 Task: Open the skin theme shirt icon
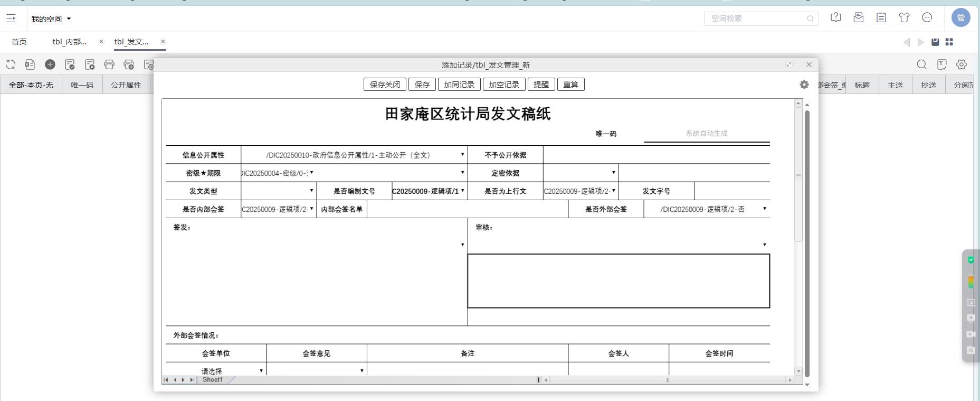(904, 18)
